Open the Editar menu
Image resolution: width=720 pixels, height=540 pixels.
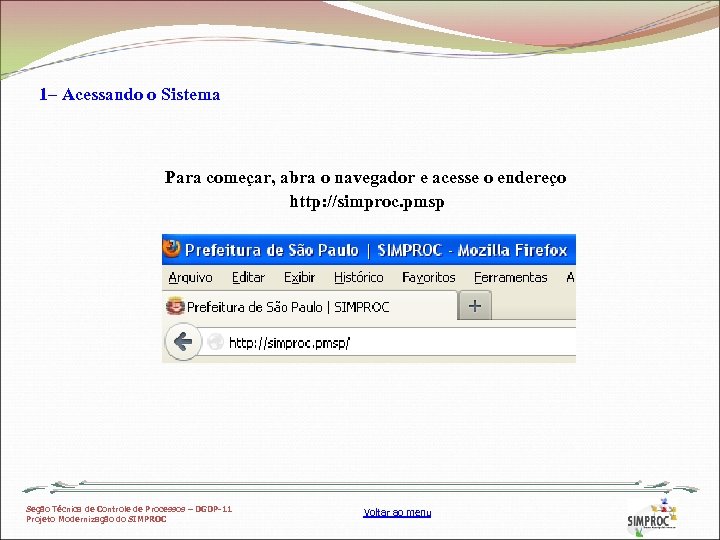[x=248, y=277]
